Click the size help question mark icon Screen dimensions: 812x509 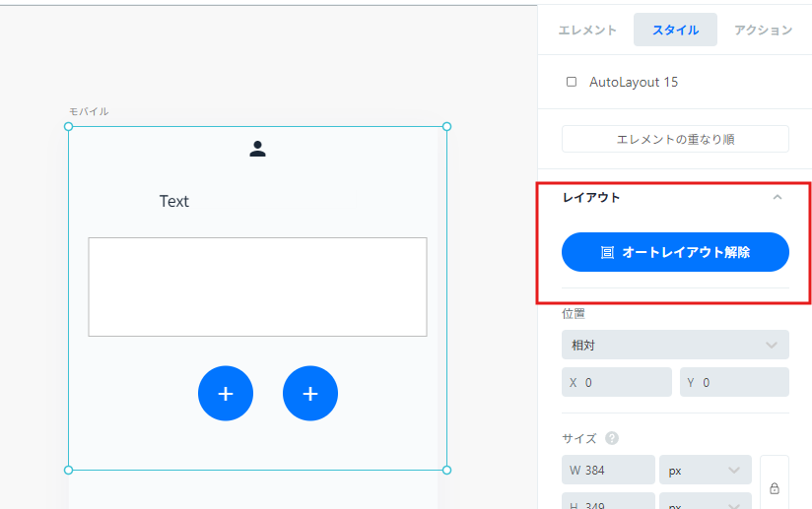tap(612, 438)
